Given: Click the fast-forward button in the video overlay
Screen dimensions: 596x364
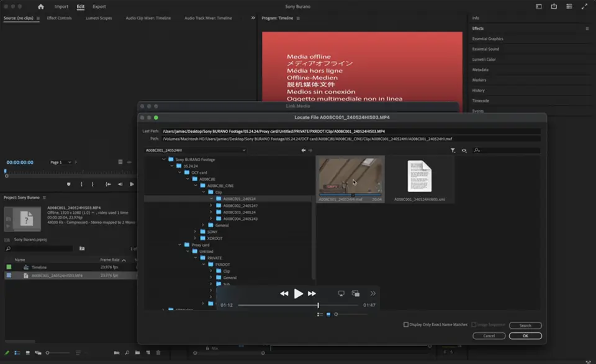Looking at the screenshot, I should point(312,293).
